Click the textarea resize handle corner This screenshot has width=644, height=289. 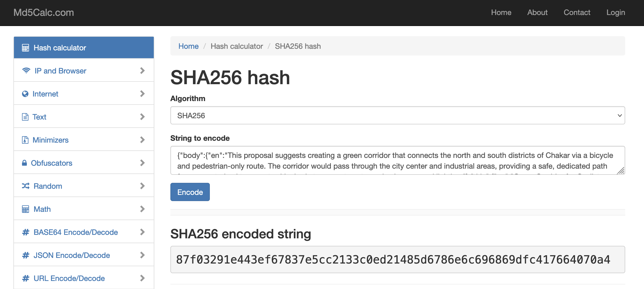[x=621, y=171]
